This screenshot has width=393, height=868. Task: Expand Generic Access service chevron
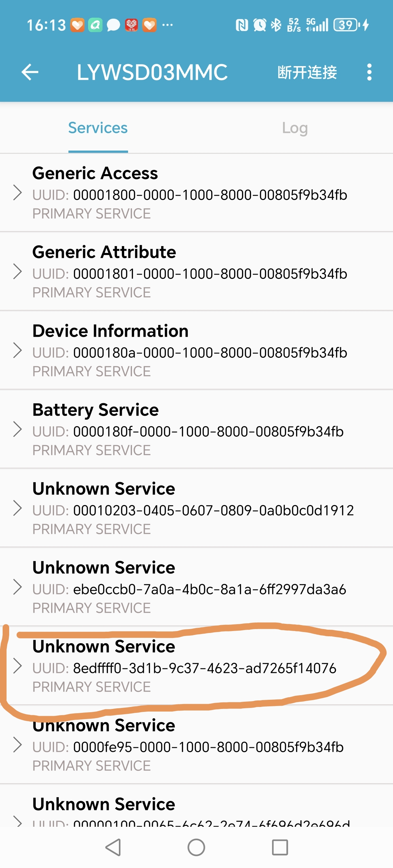(x=17, y=193)
